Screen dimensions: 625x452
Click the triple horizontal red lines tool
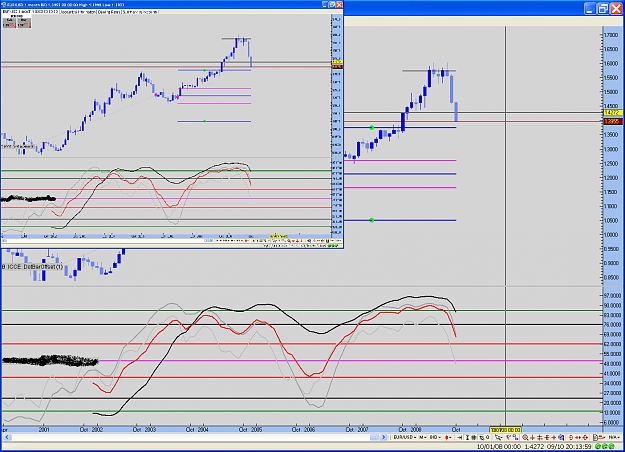pyautogui.click(x=547, y=437)
